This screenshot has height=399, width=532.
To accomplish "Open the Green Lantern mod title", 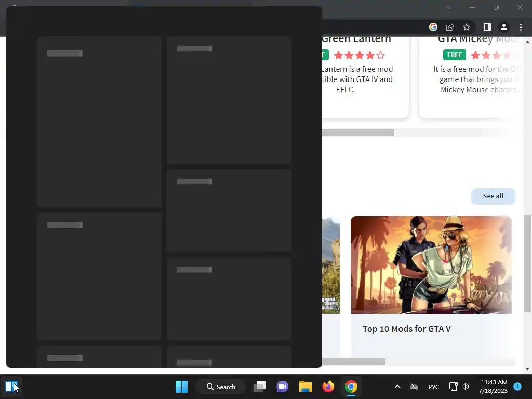I will (x=356, y=38).
